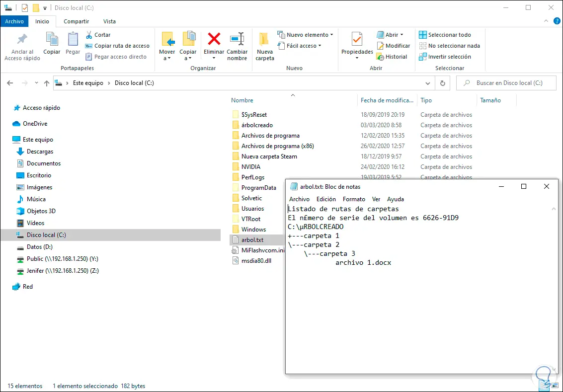563x392 pixels.
Task: Click the Copiar ruta de acceso icon
Action: [x=88, y=46]
